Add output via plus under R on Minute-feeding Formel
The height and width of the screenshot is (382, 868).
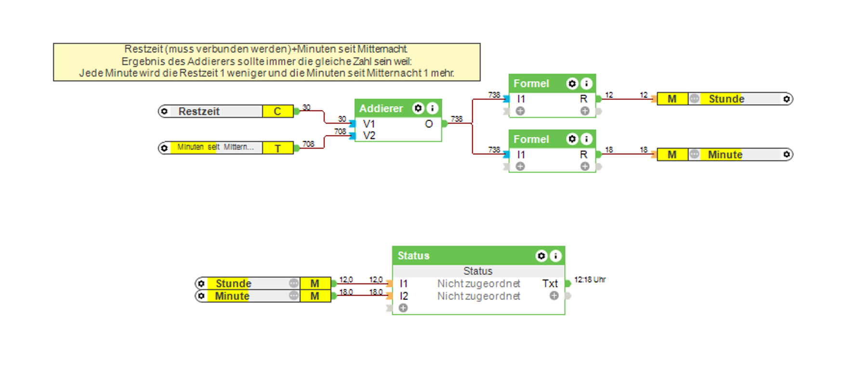tap(585, 166)
